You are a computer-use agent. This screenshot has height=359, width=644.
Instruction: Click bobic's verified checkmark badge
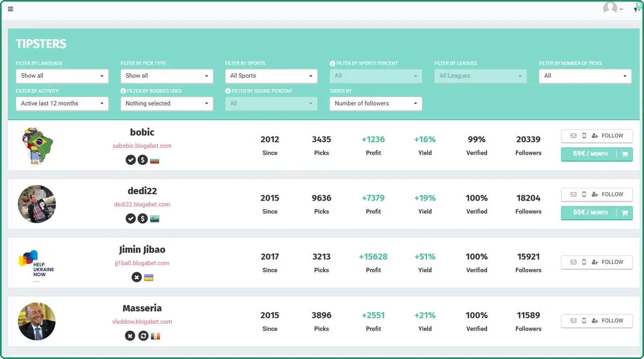[x=130, y=159]
